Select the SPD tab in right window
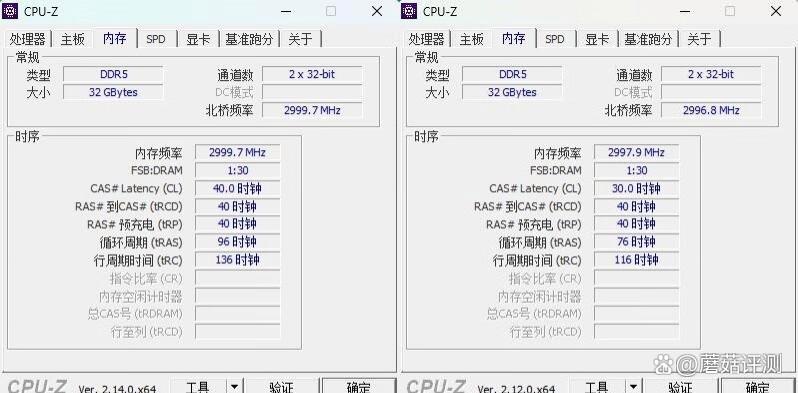The height and width of the screenshot is (393, 798). coord(555,39)
